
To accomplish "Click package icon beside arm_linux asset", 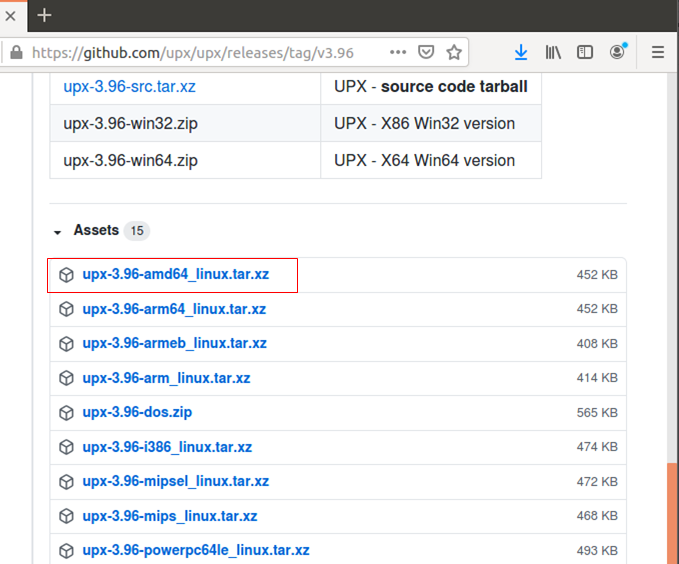I will click(66, 378).
